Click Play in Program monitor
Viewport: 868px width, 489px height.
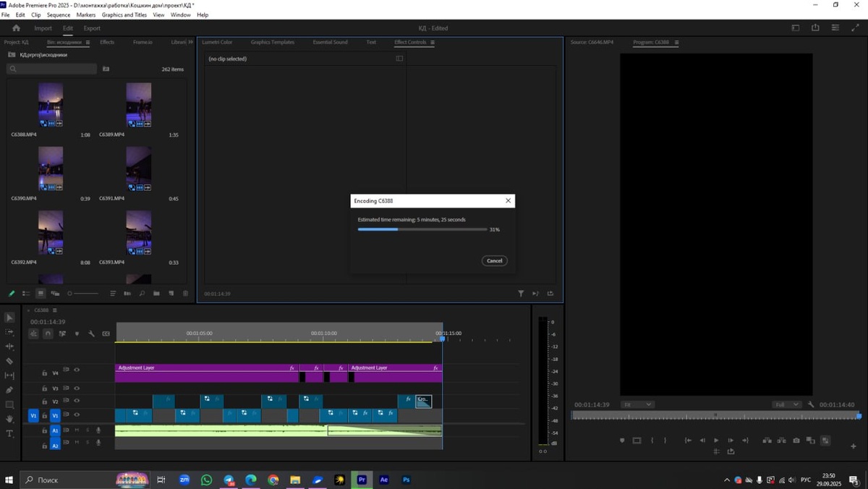coord(716,441)
